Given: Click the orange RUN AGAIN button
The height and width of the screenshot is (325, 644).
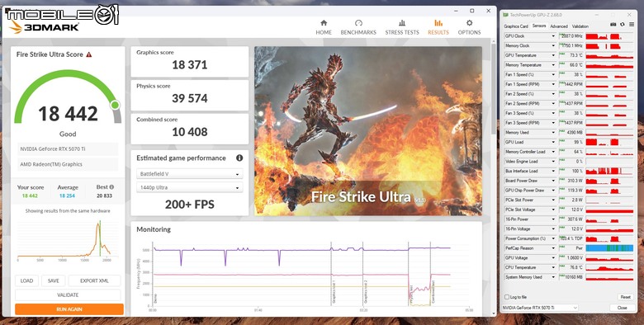Looking at the screenshot, I should (69, 309).
